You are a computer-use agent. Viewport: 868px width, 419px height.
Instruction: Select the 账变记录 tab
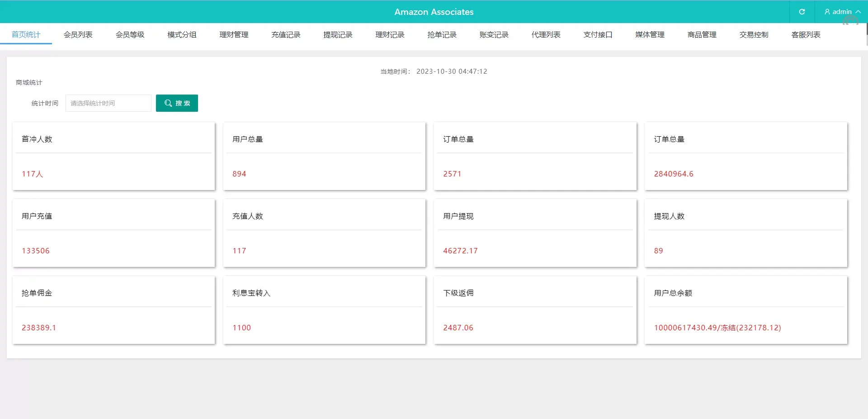(x=494, y=35)
